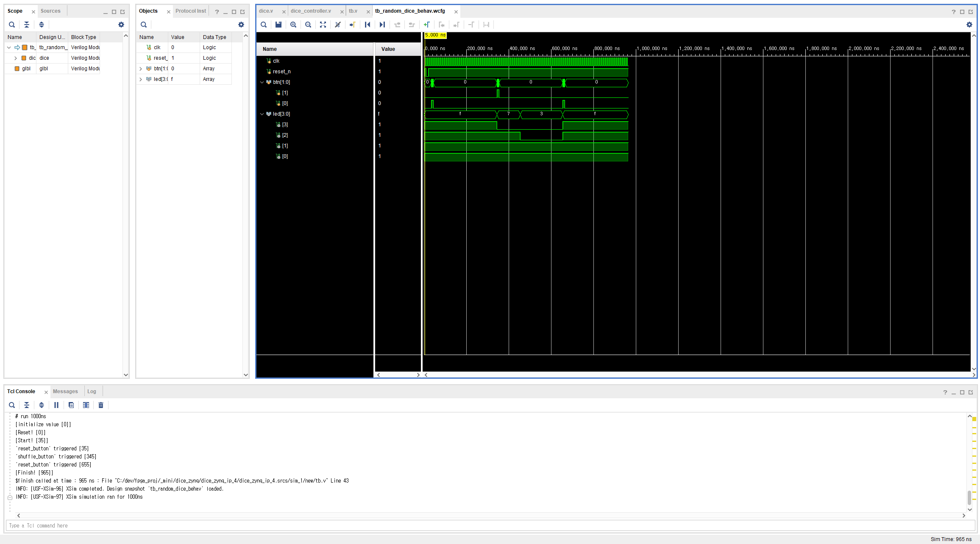This screenshot has width=980, height=544.
Task: Save the waveform configuration
Action: (278, 25)
